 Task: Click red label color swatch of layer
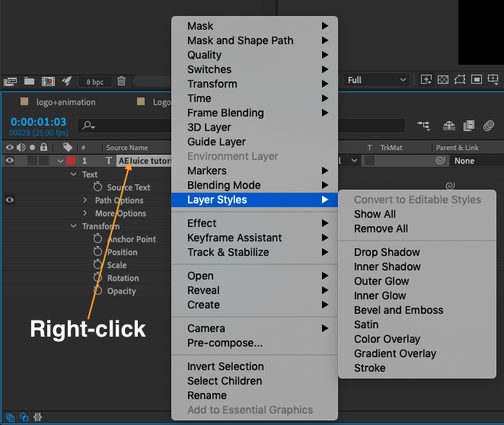pyautogui.click(x=71, y=161)
